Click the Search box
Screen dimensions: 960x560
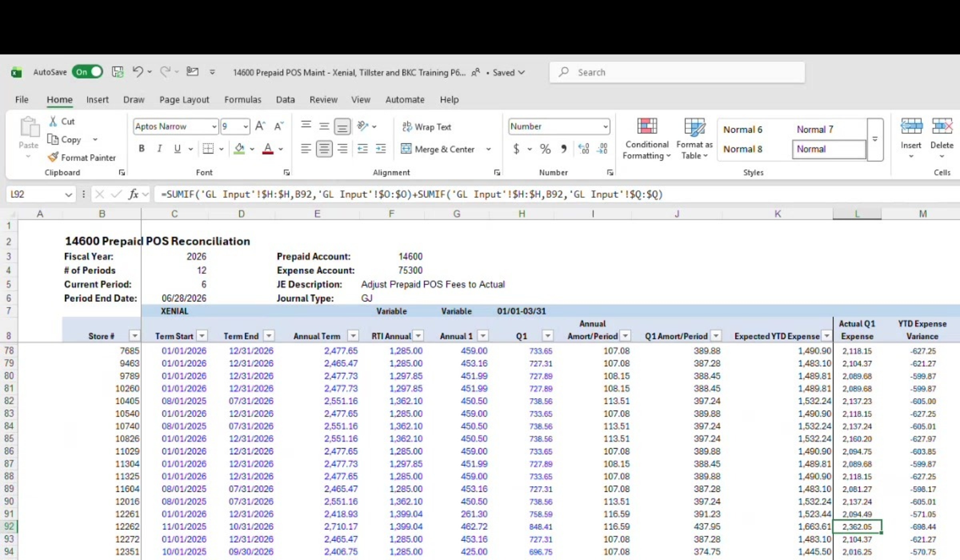point(677,72)
